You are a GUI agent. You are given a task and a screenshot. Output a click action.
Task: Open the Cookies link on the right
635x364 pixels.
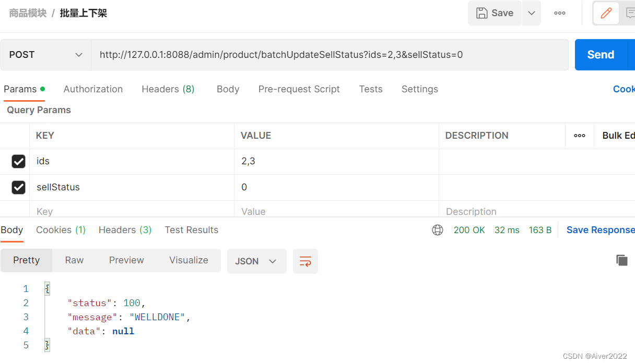click(x=624, y=89)
